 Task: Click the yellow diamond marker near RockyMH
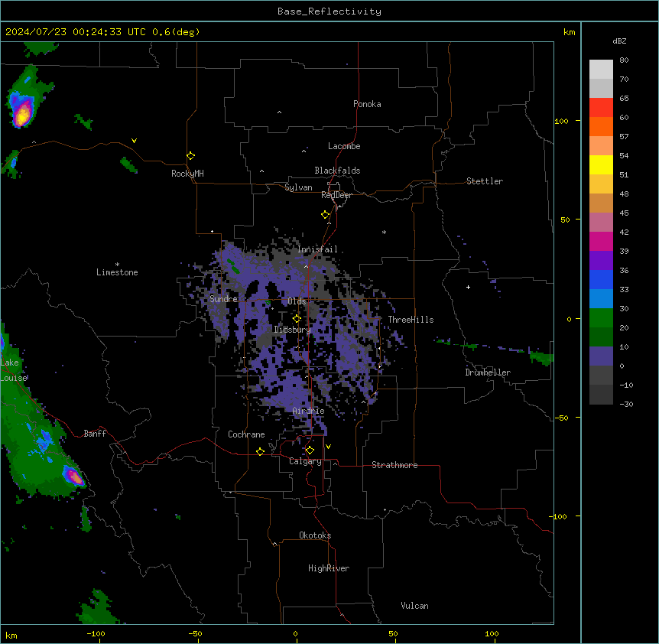coord(190,156)
